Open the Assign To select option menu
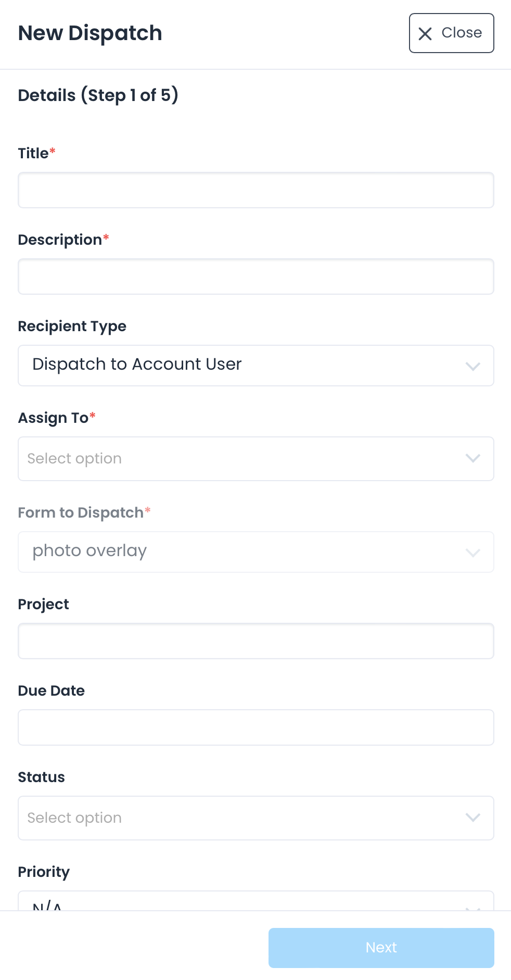This screenshot has height=980, width=511. 256,459
